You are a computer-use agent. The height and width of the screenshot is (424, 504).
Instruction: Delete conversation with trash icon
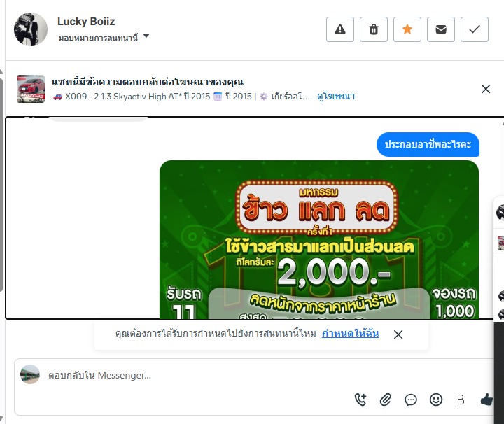tap(374, 29)
